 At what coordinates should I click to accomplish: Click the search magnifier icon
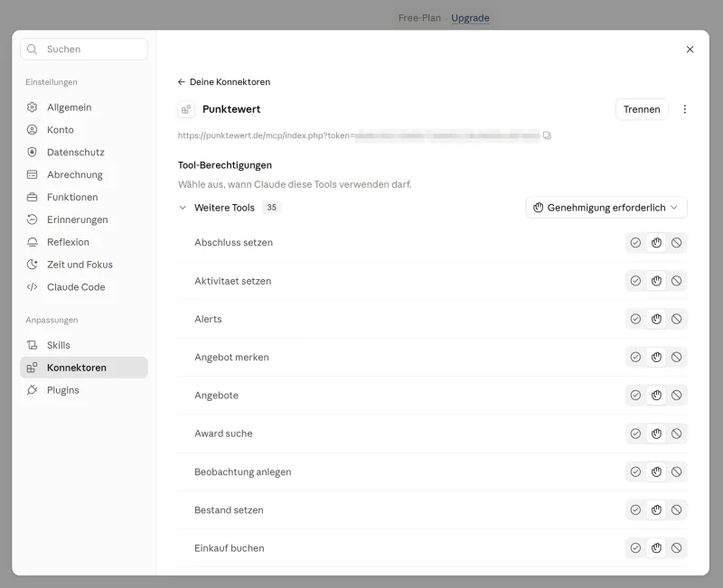pos(32,50)
